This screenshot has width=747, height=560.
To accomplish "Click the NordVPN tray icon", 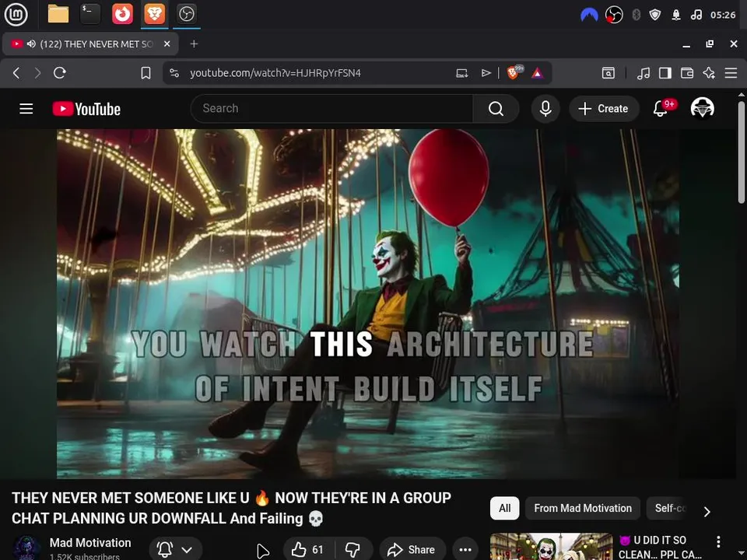I will point(589,15).
